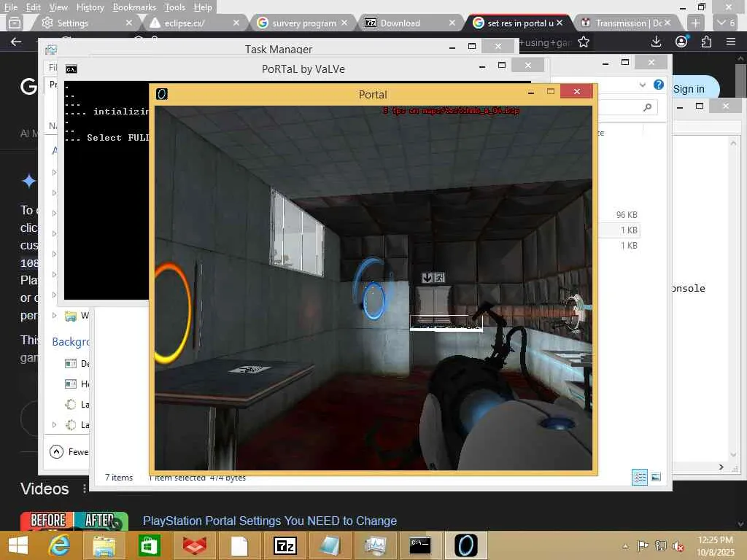
Task: Open the blue notepad-like taskbar icon
Action: (329, 545)
